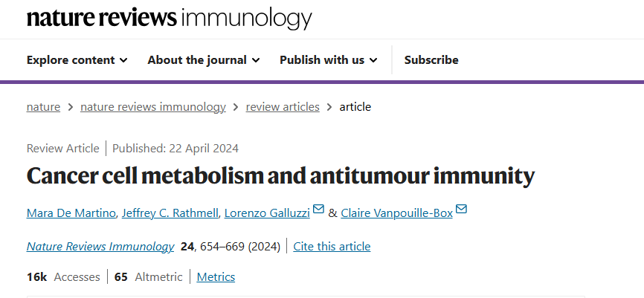644x298 pixels.
Task: Go to the nature breadcrumb link
Action: tap(43, 107)
